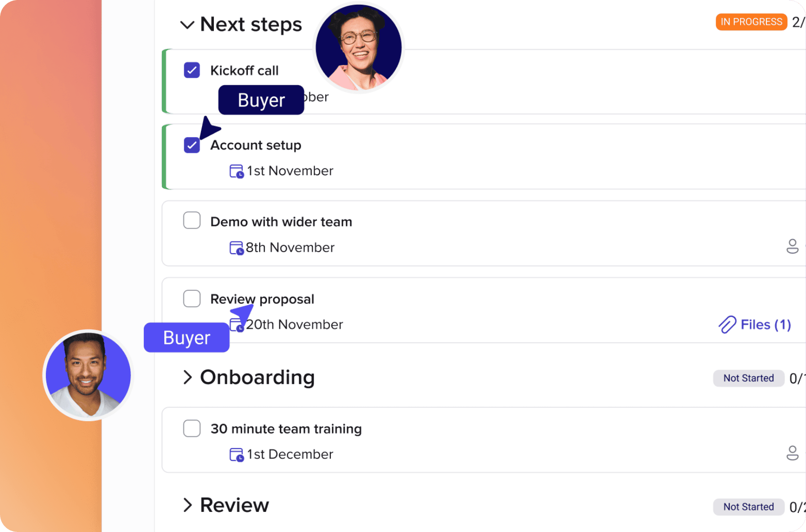The image size is (806, 532).
Task: Click the smiling man's avatar photo
Action: pyautogui.click(x=88, y=375)
